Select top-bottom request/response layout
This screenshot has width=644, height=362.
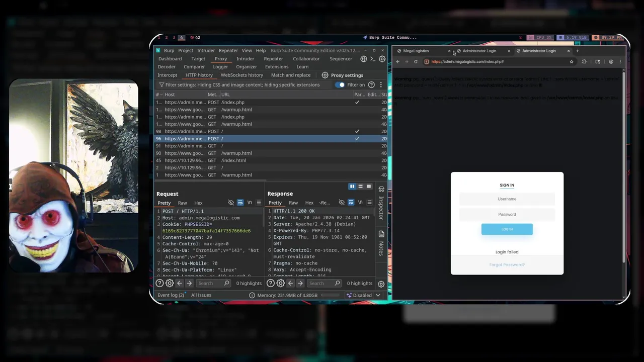pyautogui.click(x=360, y=187)
